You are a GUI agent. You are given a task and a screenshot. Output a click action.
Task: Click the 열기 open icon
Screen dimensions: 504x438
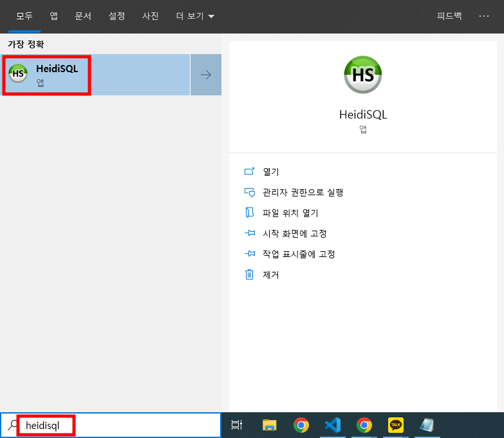[x=250, y=171]
